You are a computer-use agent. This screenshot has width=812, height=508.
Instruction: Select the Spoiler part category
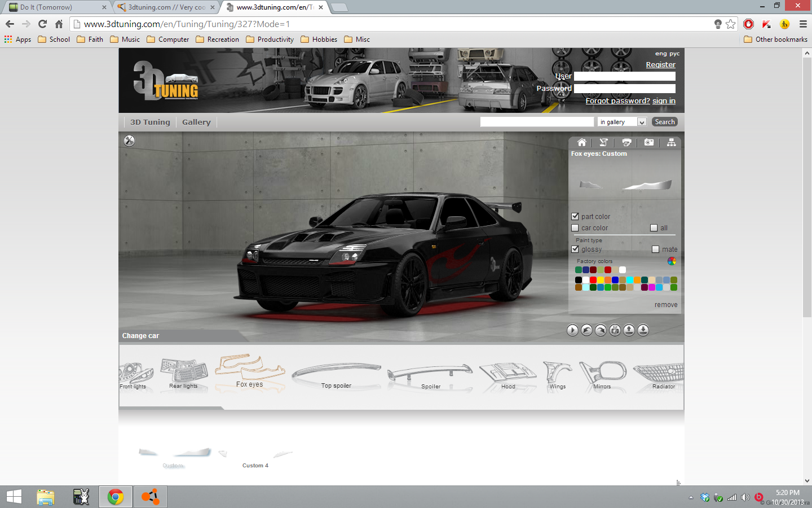pyautogui.click(x=430, y=376)
